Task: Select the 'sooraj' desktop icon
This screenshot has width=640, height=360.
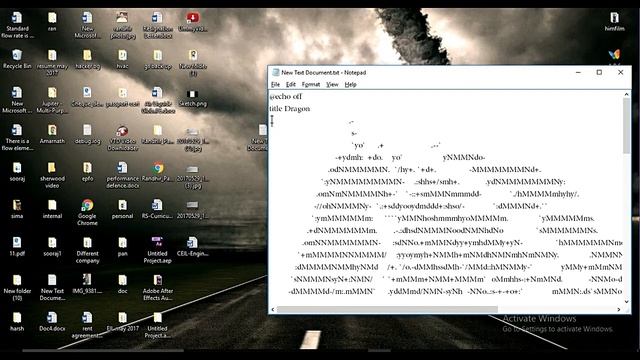Action: (x=17, y=171)
